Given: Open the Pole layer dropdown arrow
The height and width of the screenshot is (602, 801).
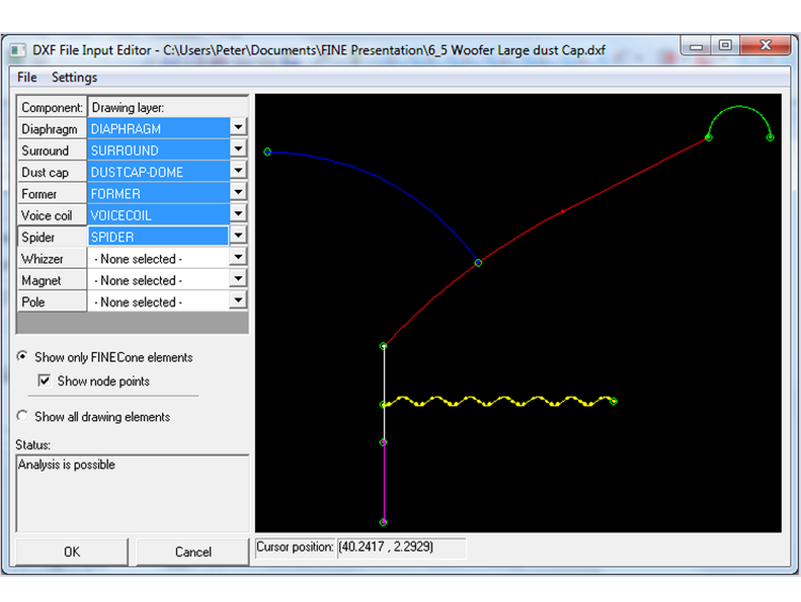Looking at the screenshot, I should tap(238, 301).
